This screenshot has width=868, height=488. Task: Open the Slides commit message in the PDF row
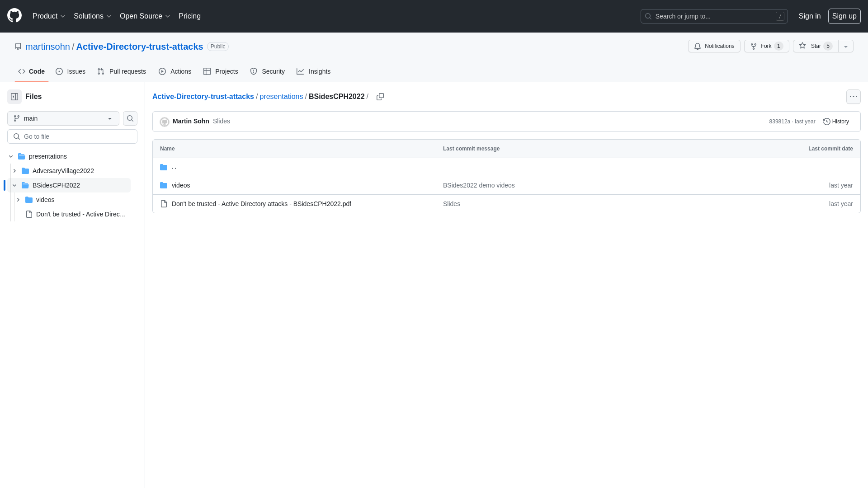452,204
